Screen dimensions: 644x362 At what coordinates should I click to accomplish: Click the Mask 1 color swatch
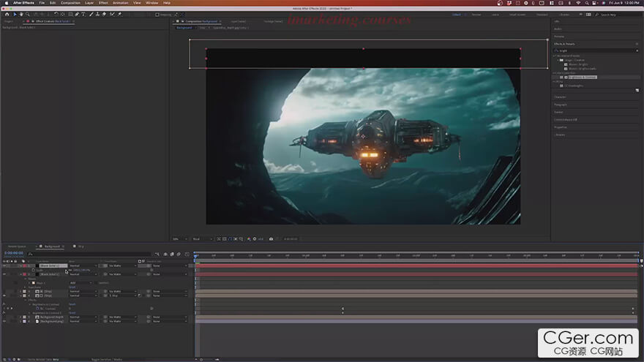34,283
